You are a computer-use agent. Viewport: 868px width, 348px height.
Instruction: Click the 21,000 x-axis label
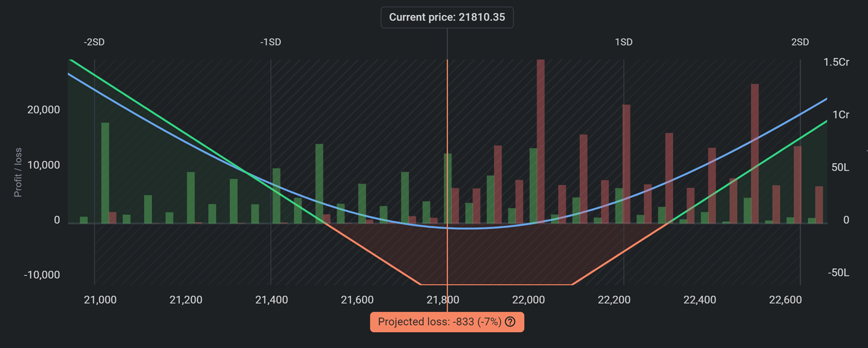click(x=100, y=300)
